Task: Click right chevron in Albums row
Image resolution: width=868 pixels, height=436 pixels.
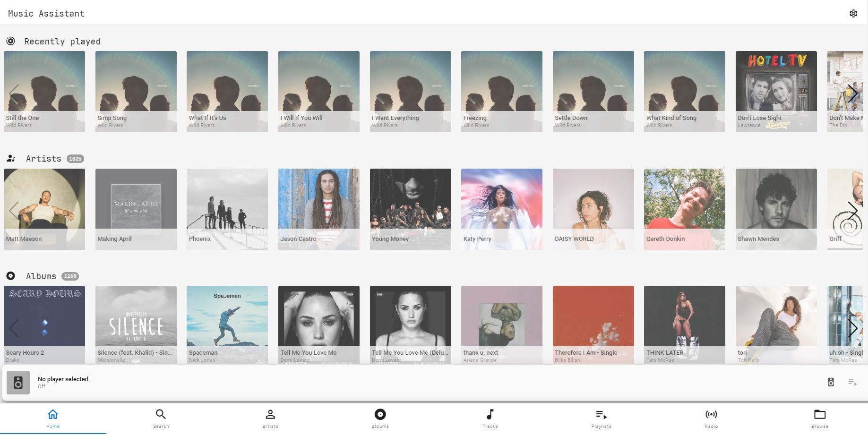Action: (x=852, y=328)
